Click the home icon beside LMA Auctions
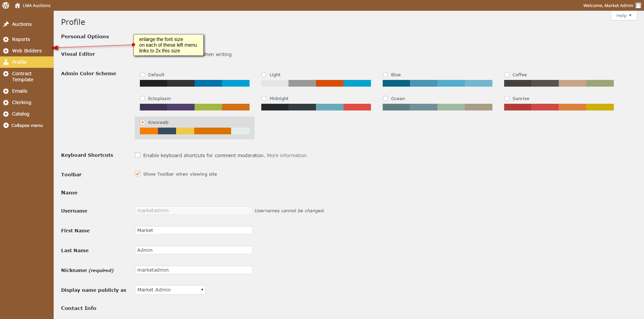This screenshot has width=644, height=319. (x=17, y=5)
